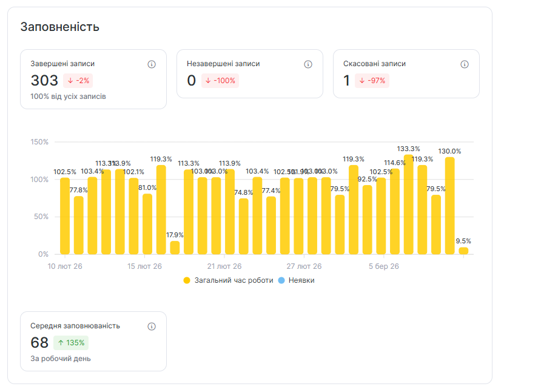Click the bar labeled 17.9%
The width and height of the screenshot is (541, 392).
175,248
